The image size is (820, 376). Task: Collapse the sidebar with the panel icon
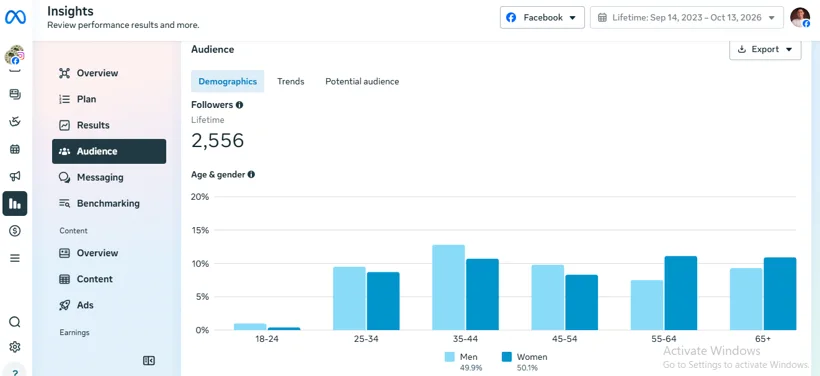click(149, 360)
